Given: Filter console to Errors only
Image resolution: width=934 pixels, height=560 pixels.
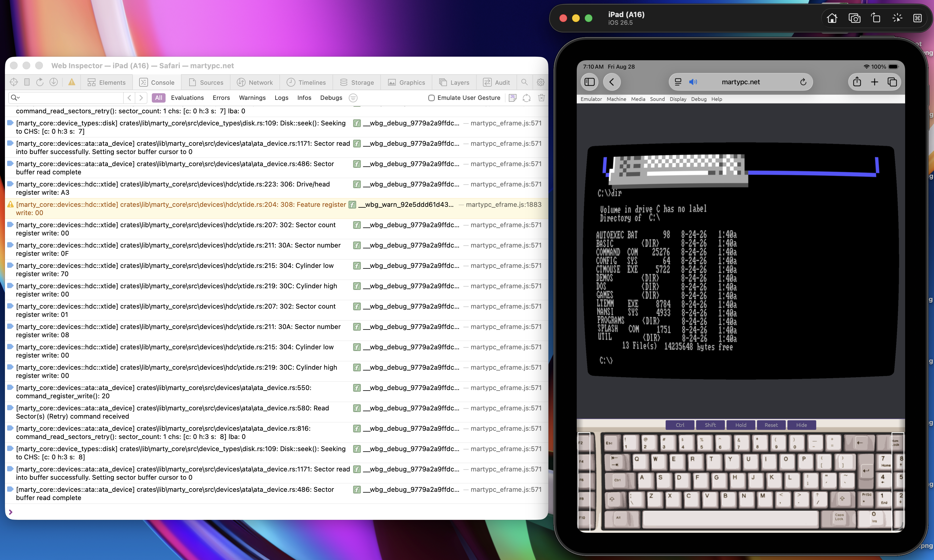Looking at the screenshot, I should pos(221,98).
